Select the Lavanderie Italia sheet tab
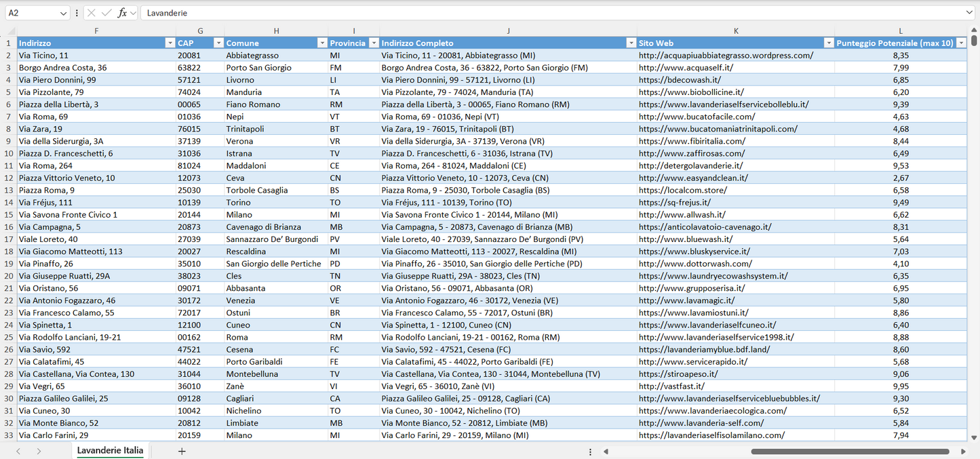 pos(110,450)
